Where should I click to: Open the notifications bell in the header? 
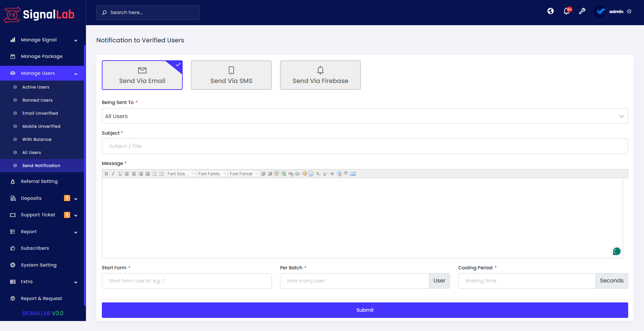tap(566, 11)
